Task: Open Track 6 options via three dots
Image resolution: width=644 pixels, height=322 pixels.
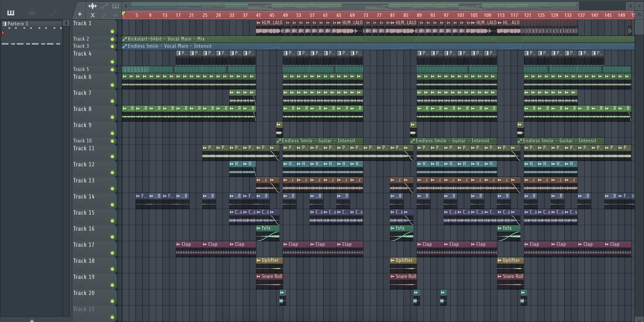Action: tap(80, 87)
